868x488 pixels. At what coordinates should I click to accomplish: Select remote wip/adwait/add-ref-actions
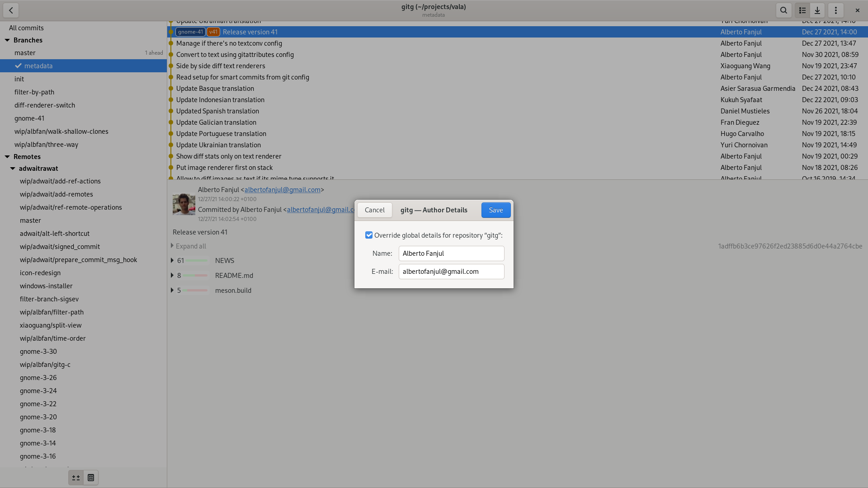(x=84, y=181)
